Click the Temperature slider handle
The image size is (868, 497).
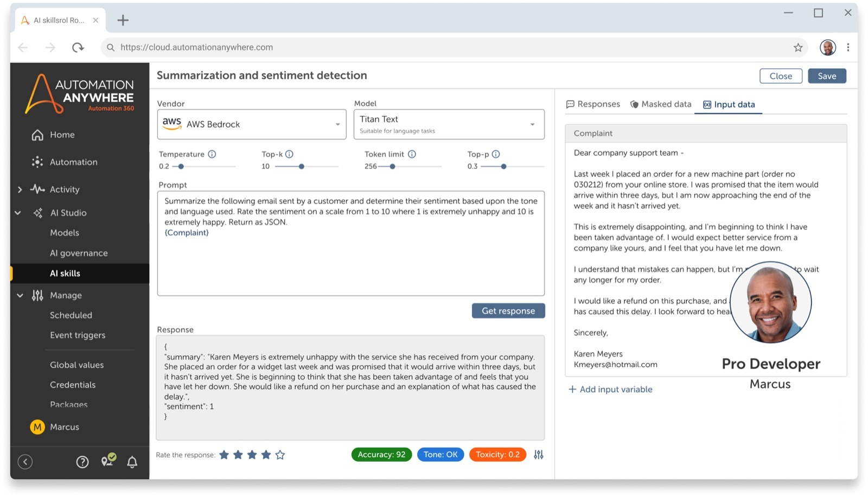click(x=181, y=167)
